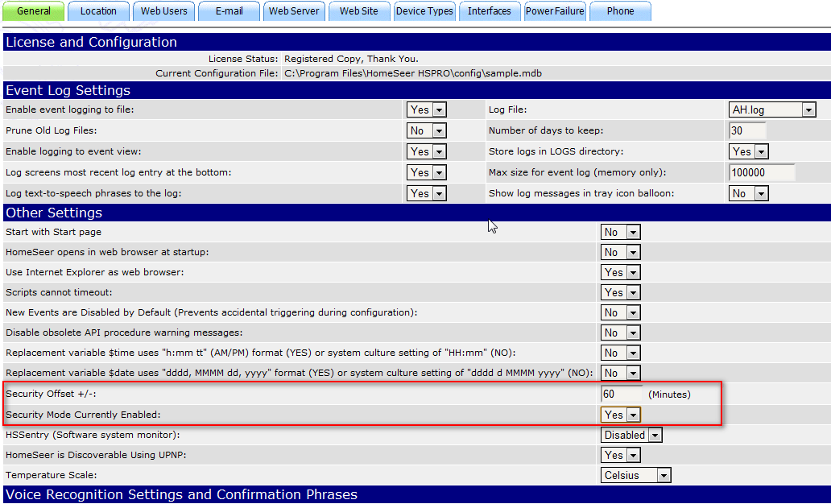Go to the Power Failure tab
This screenshot has height=504, width=831.
tap(555, 11)
